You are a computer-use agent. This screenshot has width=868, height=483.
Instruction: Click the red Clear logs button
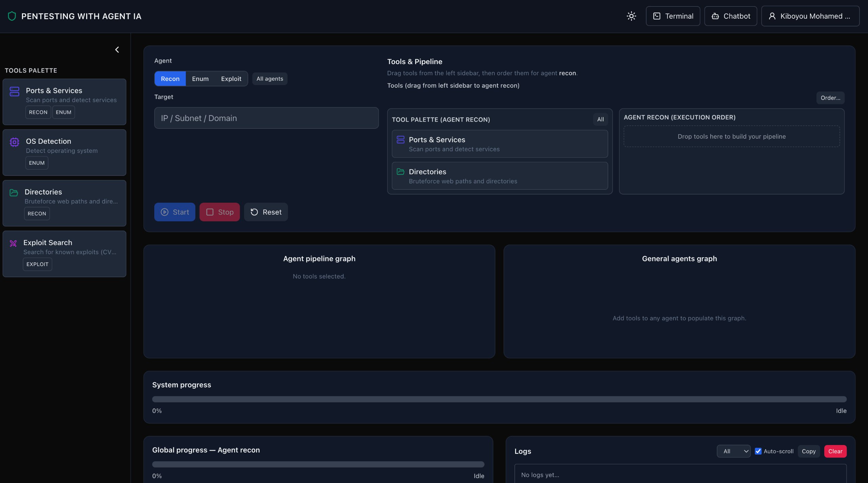(x=835, y=451)
